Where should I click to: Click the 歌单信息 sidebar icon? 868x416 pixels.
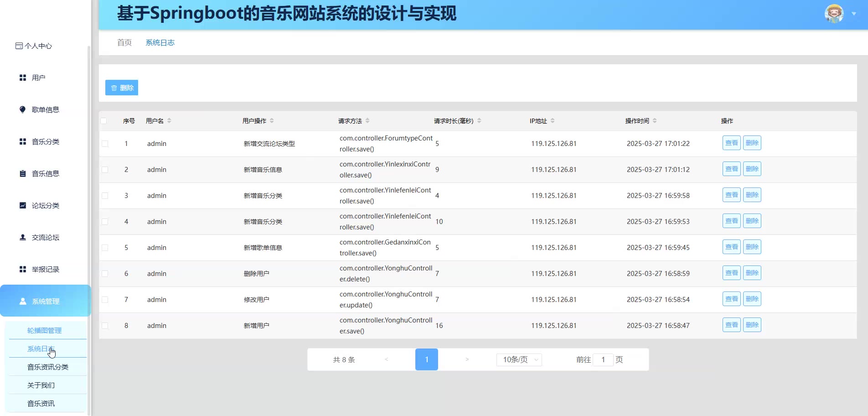pyautogui.click(x=22, y=109)
